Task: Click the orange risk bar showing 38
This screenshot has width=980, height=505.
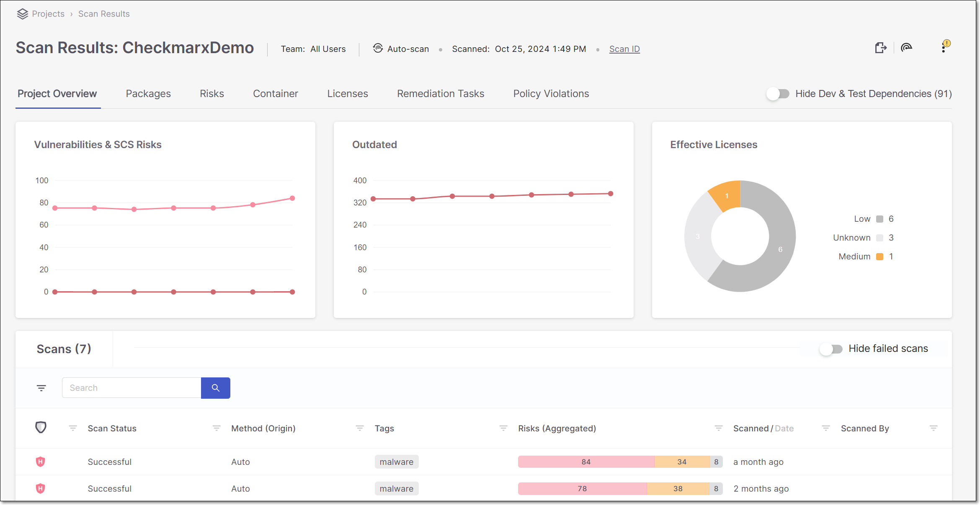Action: [678, 489]
